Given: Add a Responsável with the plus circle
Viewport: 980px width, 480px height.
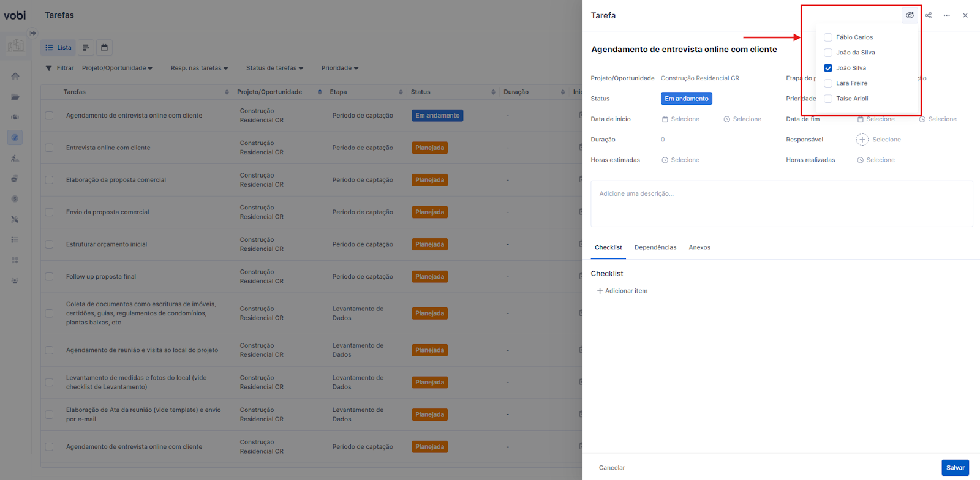Looking at the screenshot, I should pyautogui.click(x=862, y=140).
